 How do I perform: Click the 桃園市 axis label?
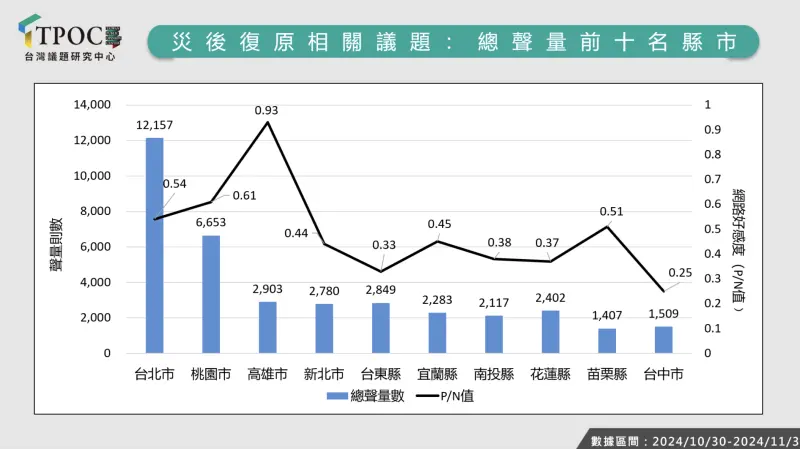tap(211, 374)
